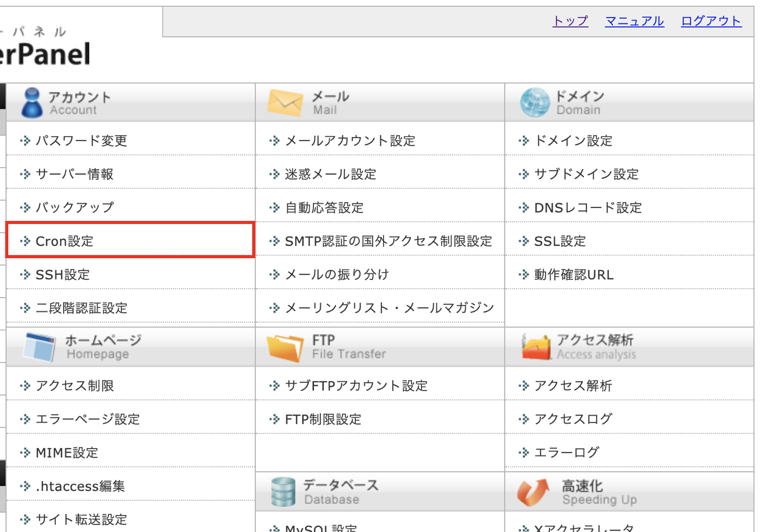Open the Cron設定 link
The image size is (769, 532).
(64, 241)
